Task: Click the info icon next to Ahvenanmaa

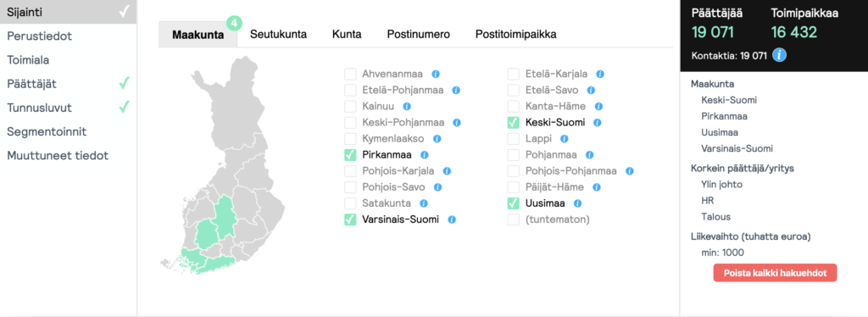Action: tap(436, 74)
